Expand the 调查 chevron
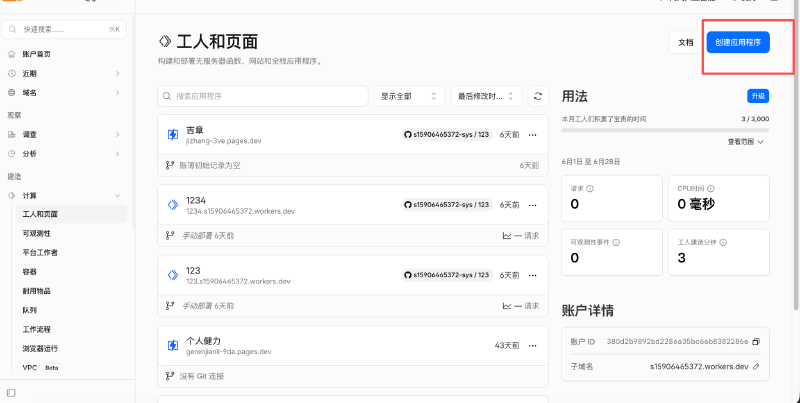This screenshot has height=403, width=800. [117, 135]
